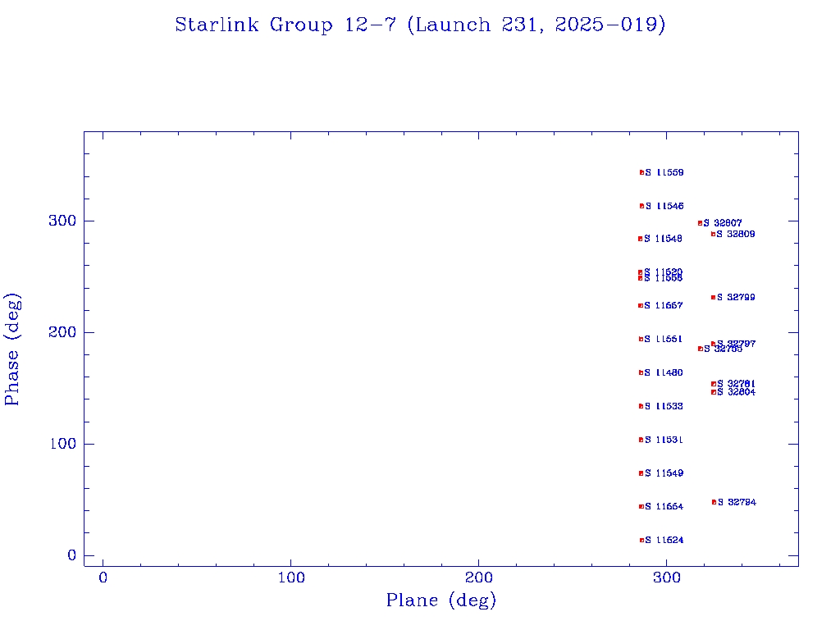Screen dimensions: 840x630
Task: Click the 200 tick label on Plane axis
Action: click(478, 577)
